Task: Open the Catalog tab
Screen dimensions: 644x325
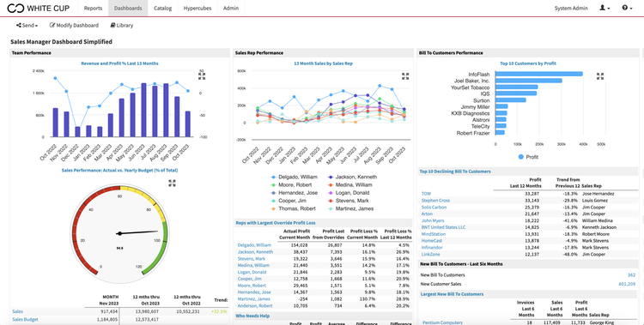Action: [162, 9]
